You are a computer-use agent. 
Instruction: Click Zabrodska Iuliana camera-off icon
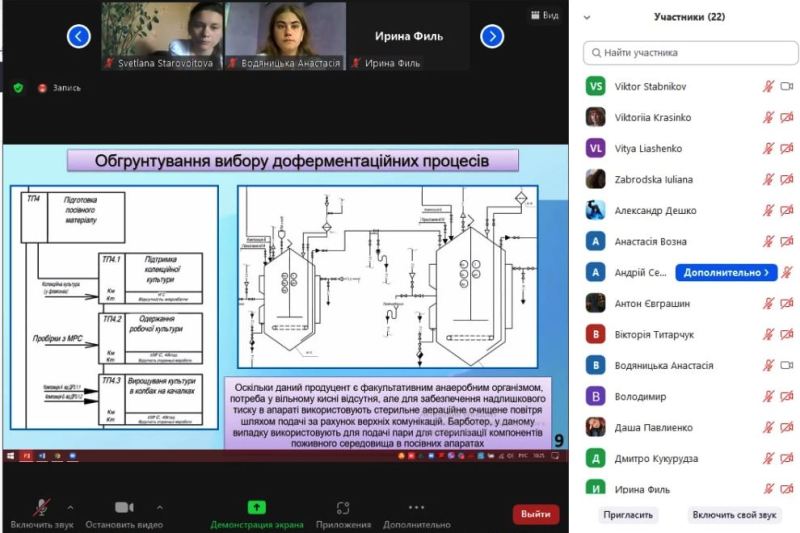coord(787,180)
